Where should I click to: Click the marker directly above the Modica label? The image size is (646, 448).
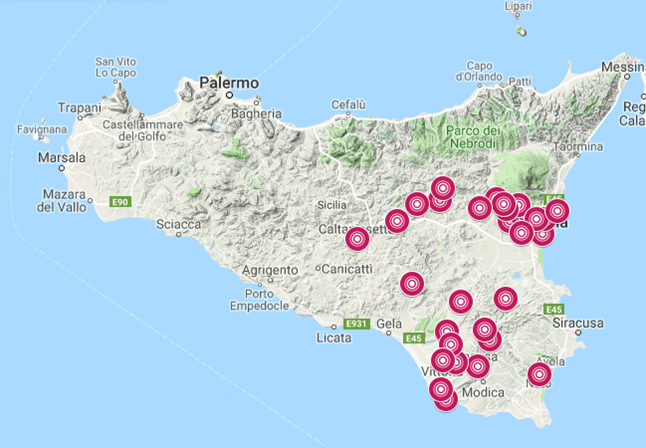(x=478, y=367)
